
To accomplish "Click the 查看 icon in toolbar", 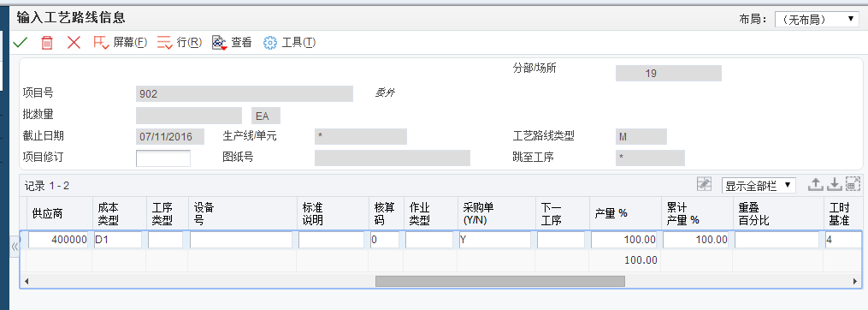I will pyautogui.click(x=220, y=43).
